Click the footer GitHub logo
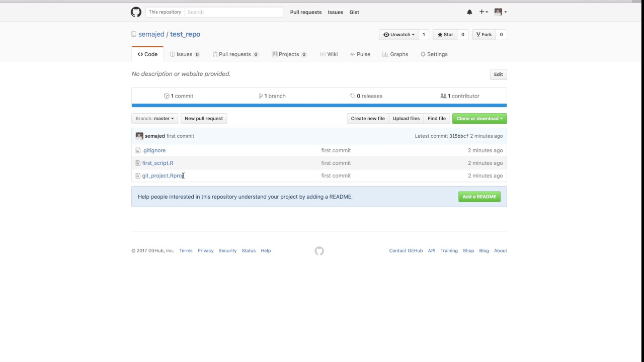This screenshot has width=644, height=362. (x=319, y=251)
